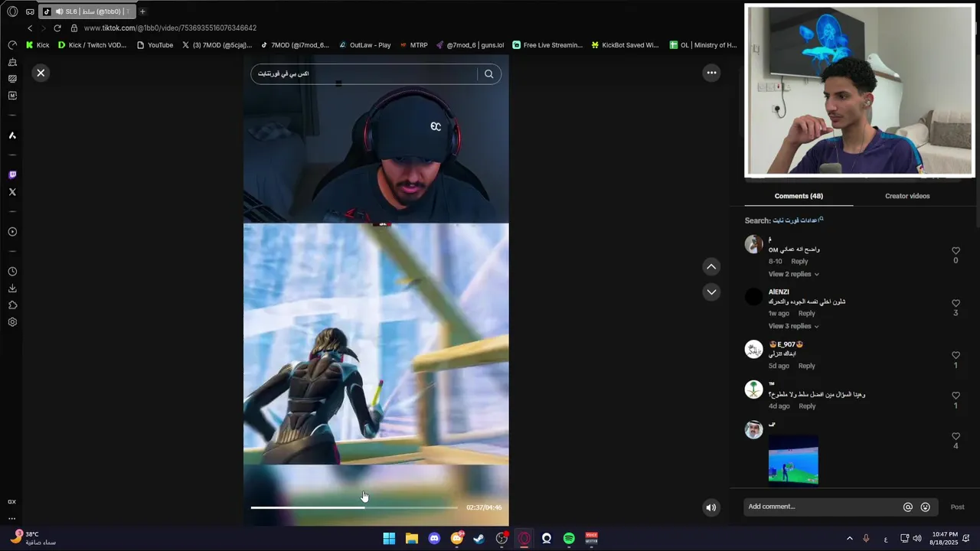The width and height of the screenshot is (980, 551).
Task: Go to the next video with down arrow
Action: point(711,292)
